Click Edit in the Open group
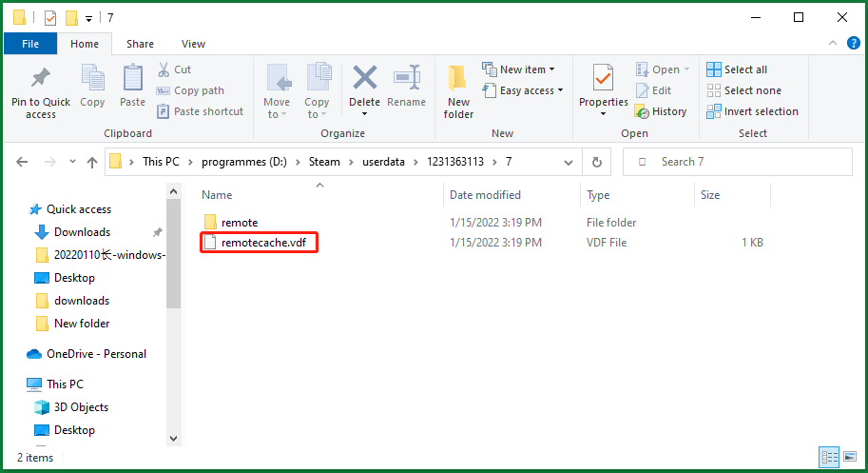This screenshot has height=473, width=868. 653,90
